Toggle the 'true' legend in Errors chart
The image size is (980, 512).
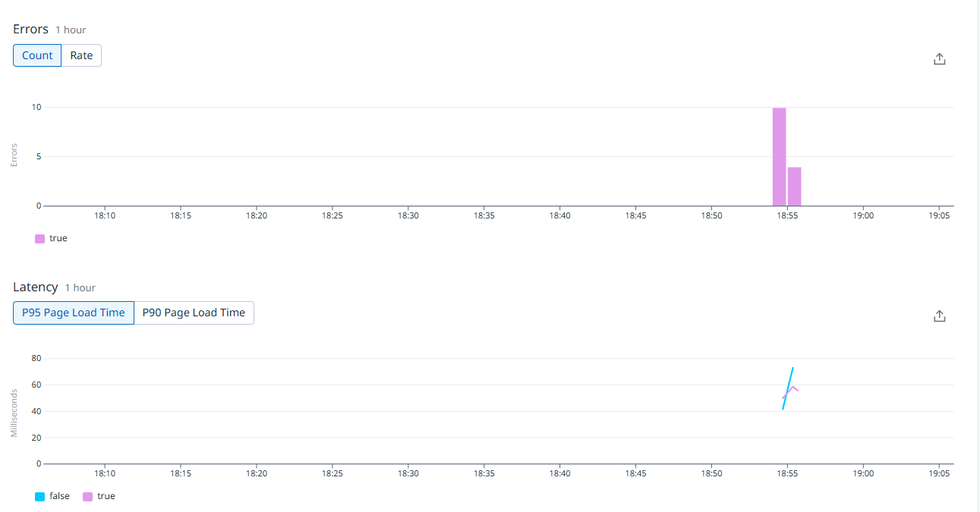52,238
